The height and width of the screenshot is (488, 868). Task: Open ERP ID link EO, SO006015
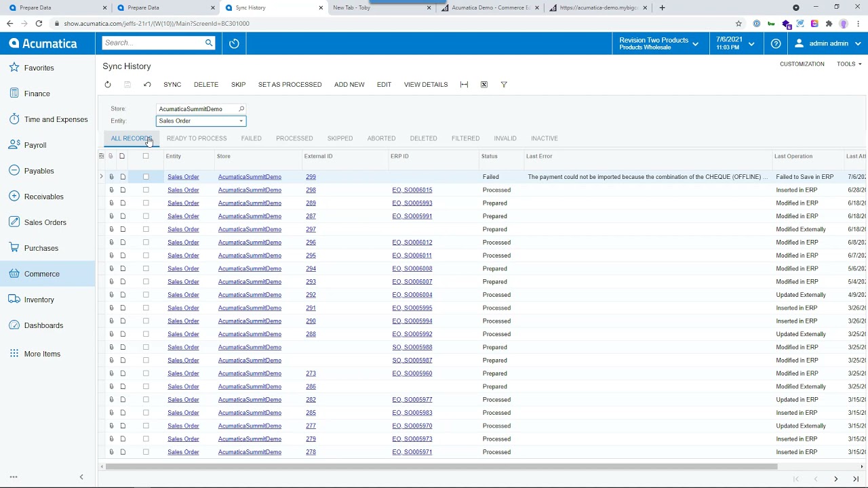point(412,190)
